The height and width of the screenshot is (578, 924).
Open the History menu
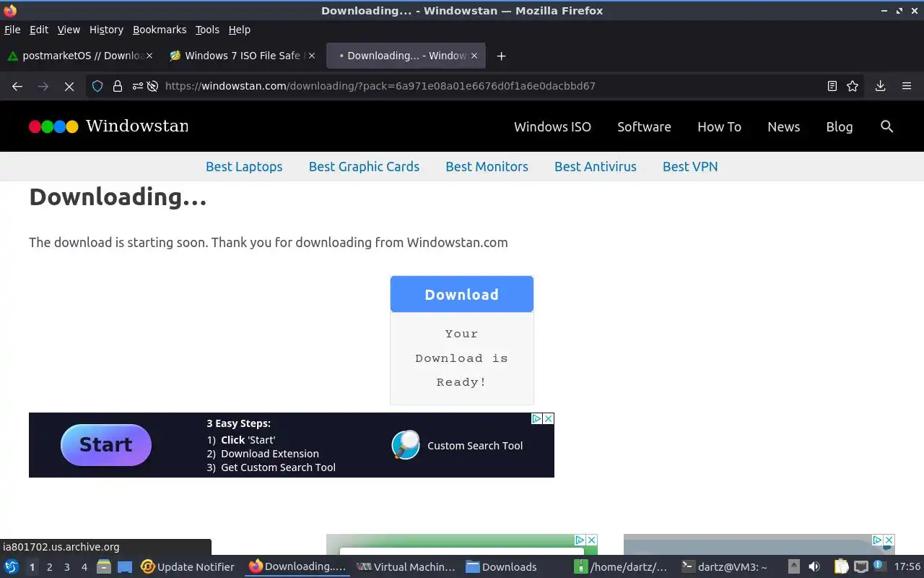click(106, 30)
